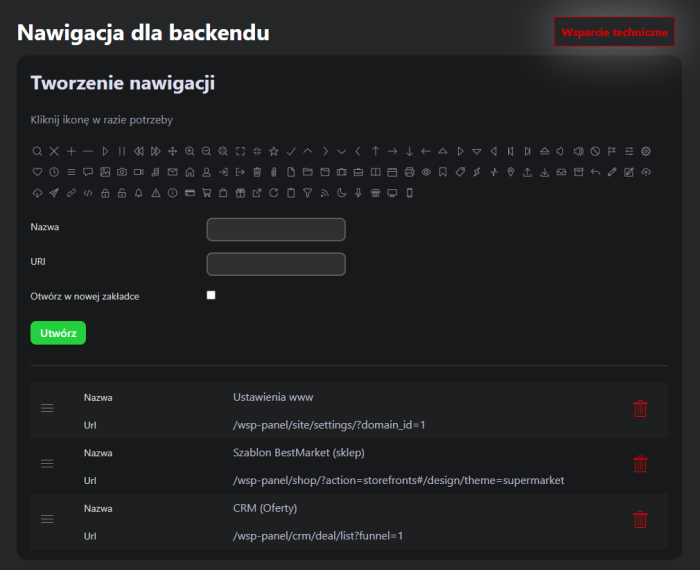The height and width of the screenshot is (570, 700).
Task: Pick the closed padlock icon
Action: pyautogui.click(x=105, y=193)
